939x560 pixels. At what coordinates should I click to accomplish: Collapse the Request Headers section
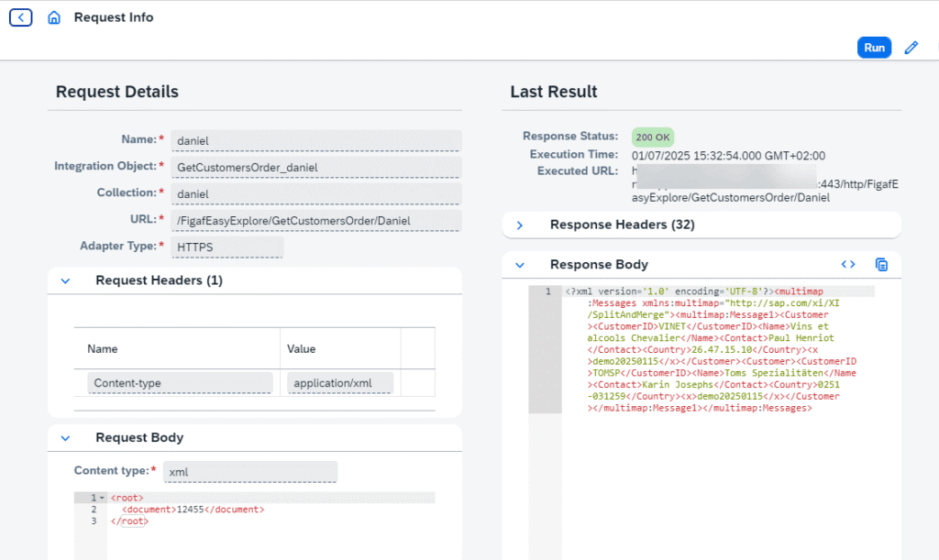point(65,280)
